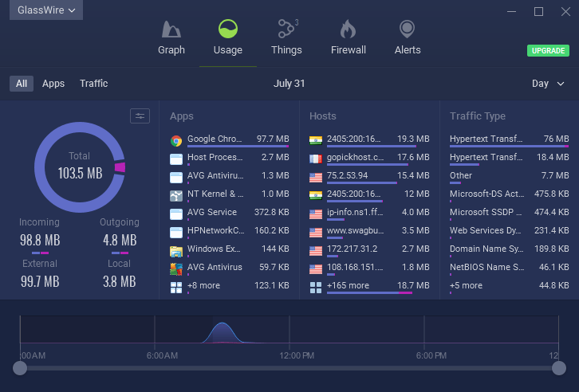
Task: Select the ip-info.ns1.ff host name
Action: (x=355, y=213)
